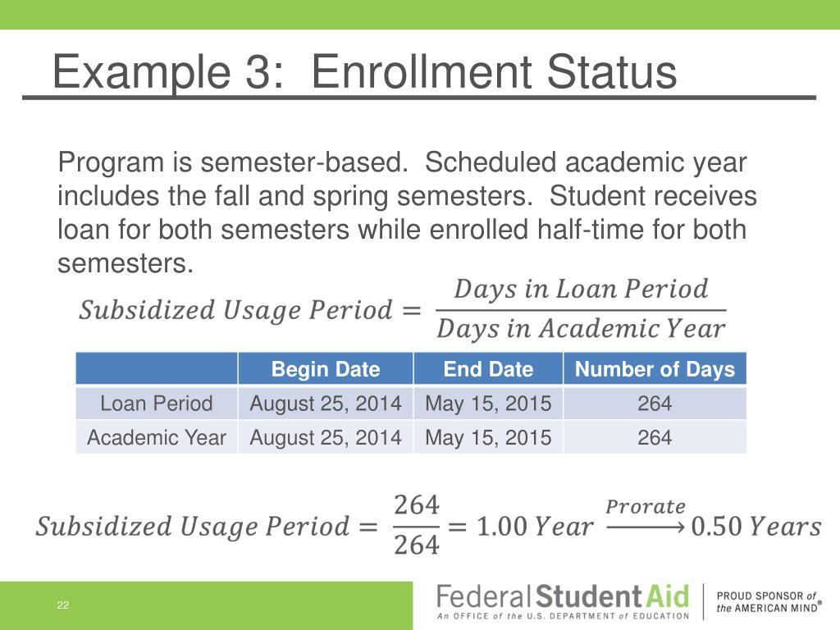
Task: Select the Number of Days column header
Action: (655, 368)
